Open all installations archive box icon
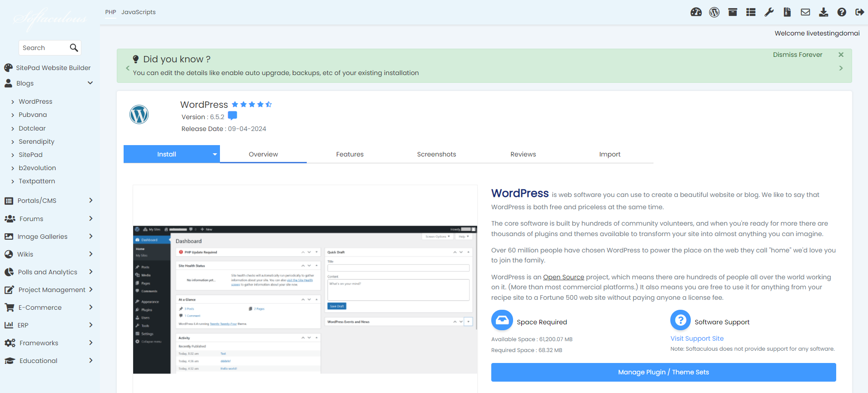Screen dimensions: 868x393 pos(733,12)
